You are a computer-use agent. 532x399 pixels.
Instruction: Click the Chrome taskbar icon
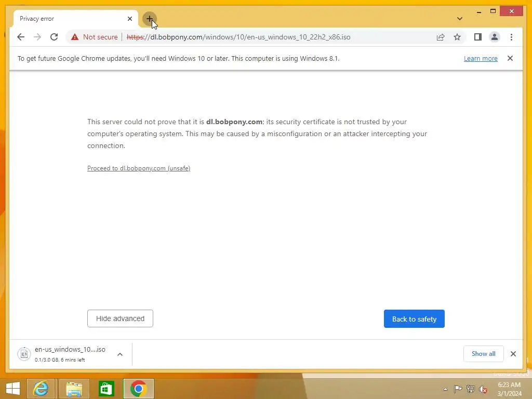pyautogui.click(x=138, y=389)
